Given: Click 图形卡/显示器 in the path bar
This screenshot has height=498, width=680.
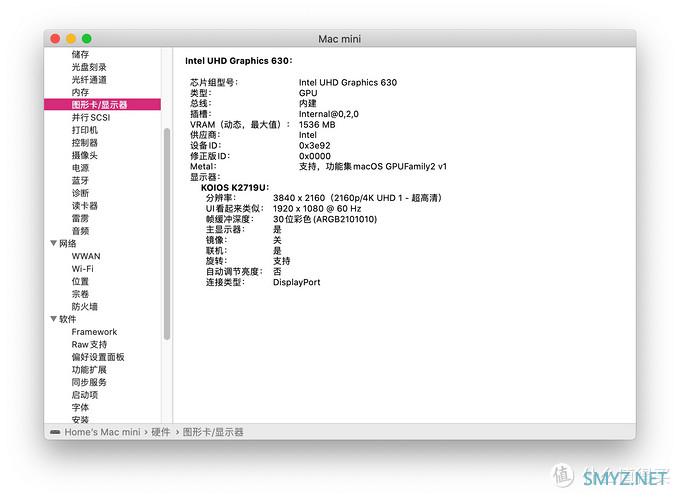Looking at the screenshot, I should [213, 432].
